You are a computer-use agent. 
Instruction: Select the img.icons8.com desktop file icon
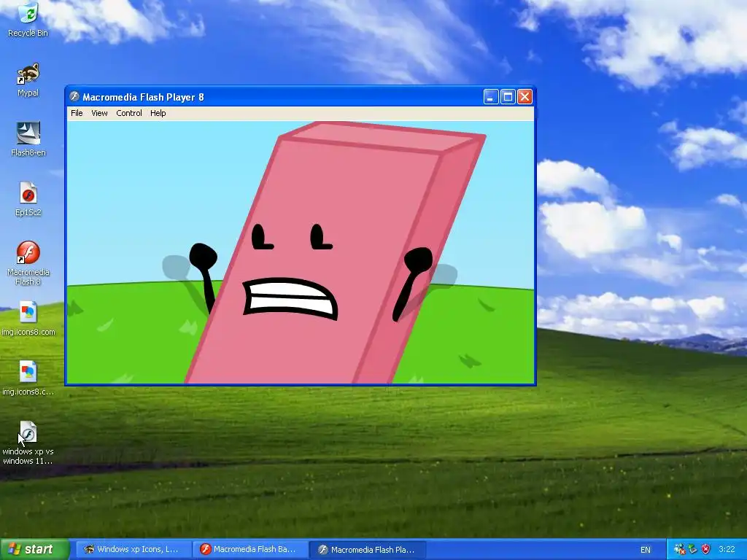pyautogui.click(x=28, y=319)
